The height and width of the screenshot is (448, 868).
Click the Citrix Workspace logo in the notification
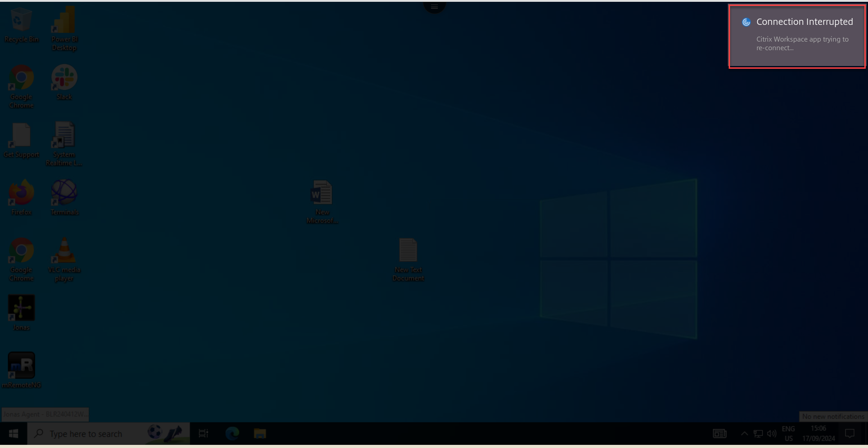(x=746, y=22)
